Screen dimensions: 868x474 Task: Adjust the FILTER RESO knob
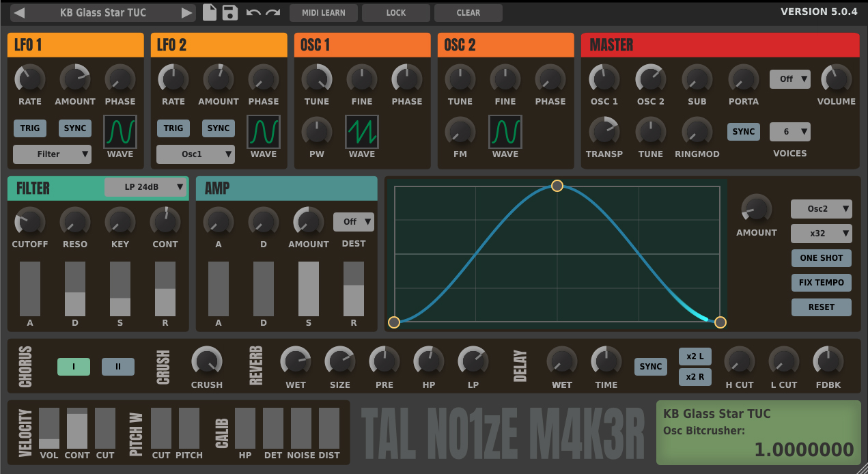75,222
